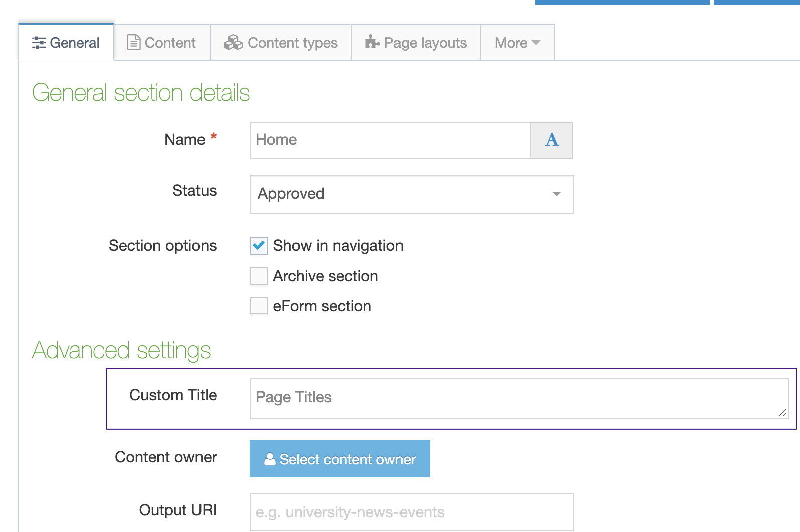Click the Status dropdown caret arrow
Image resolution: width=800 pixels, height=532 pixels.
[x=556, y=194]
